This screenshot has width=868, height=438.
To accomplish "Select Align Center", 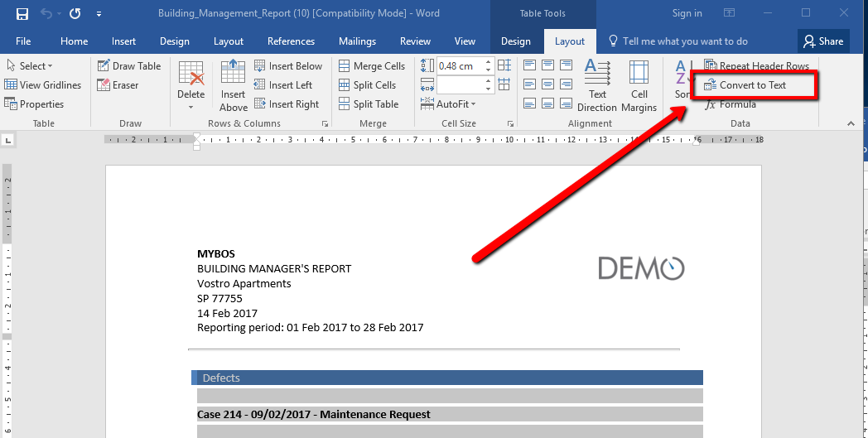I will coord(547,84).
